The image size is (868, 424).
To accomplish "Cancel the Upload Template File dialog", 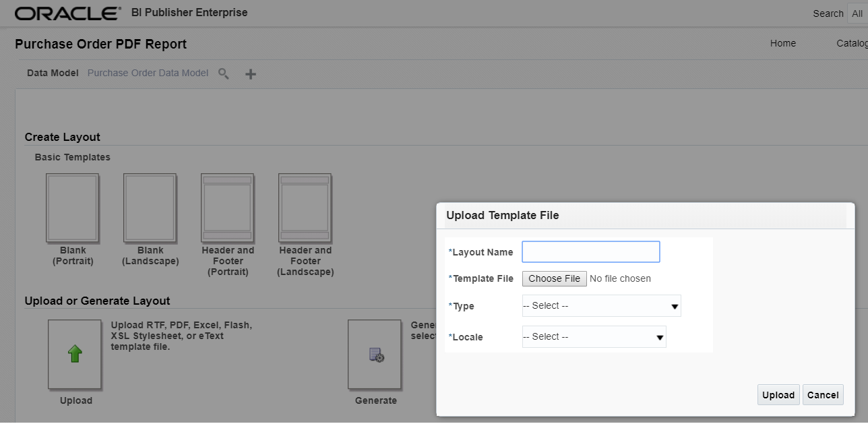I will pos(823,394).
